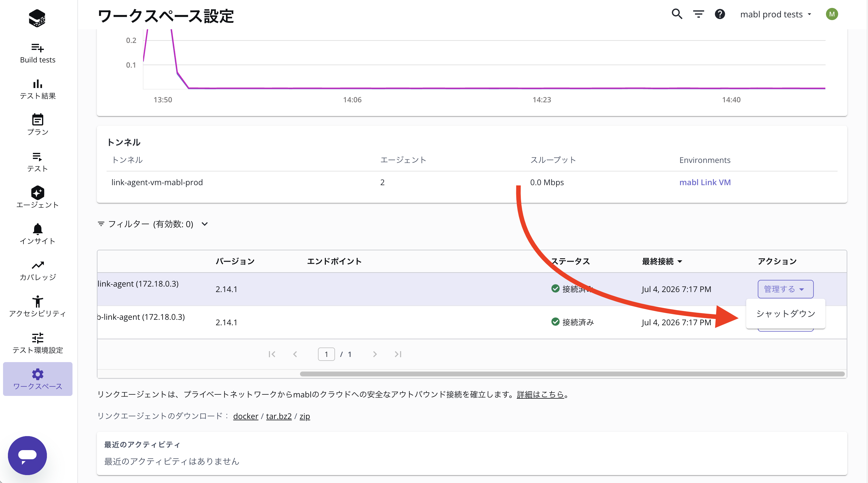This screenshot has width=868, height=483.
Task: Go to next table page
Action: point(375,354)
